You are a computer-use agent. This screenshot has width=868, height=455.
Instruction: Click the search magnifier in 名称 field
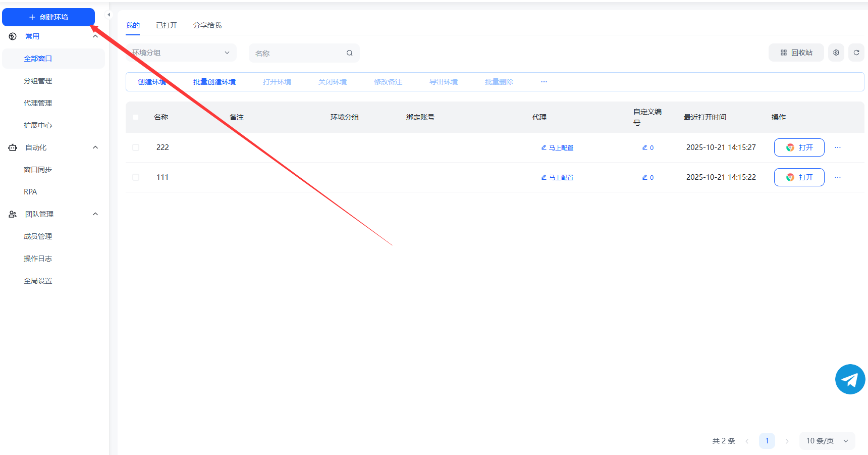[x=349, y=53]
